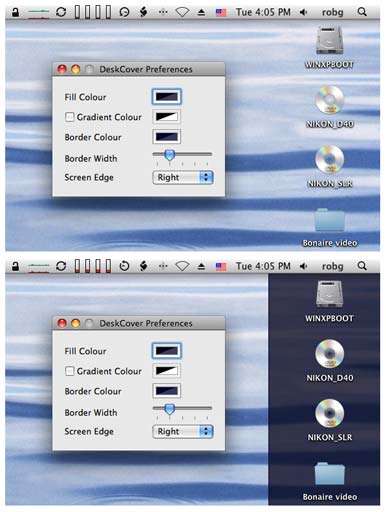
Task: Click the lower DeskCover Preferences title bar
Action: coord(139,323)
